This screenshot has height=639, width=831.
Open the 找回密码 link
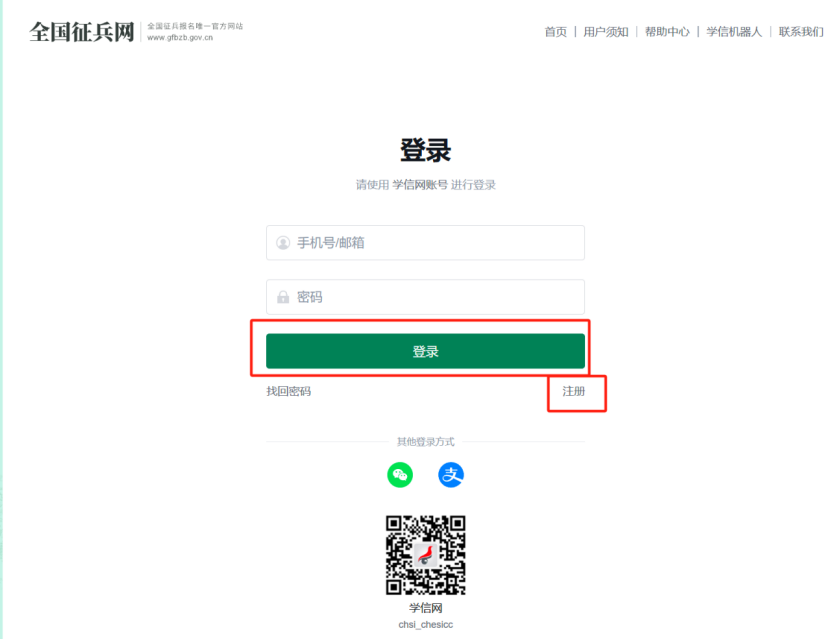(288, 391)
